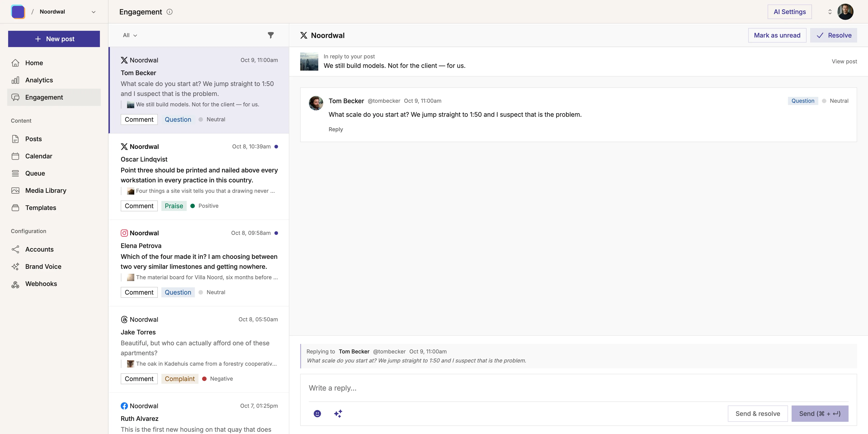
Task: Open the post thumbnail in reply header
Action: (x=309, y=61)
